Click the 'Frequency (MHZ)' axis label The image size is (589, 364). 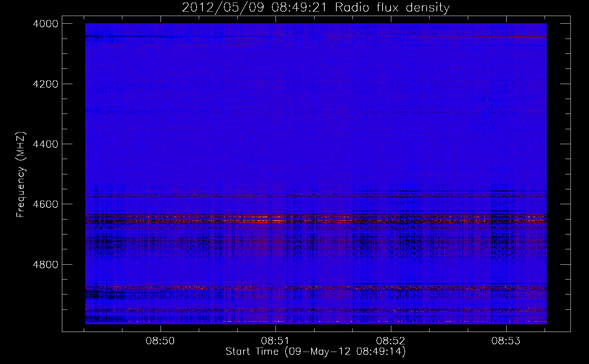(21, 175)
